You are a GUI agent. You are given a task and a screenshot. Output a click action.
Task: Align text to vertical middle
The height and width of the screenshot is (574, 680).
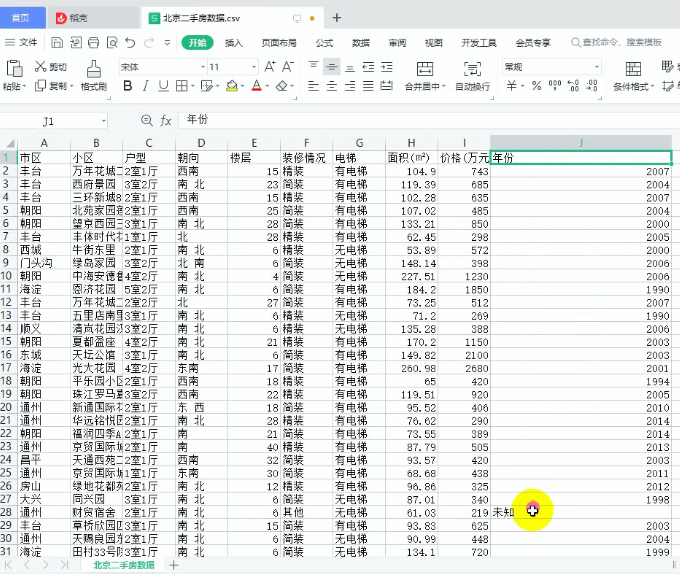pyautogui.click(x=332, y=67)
